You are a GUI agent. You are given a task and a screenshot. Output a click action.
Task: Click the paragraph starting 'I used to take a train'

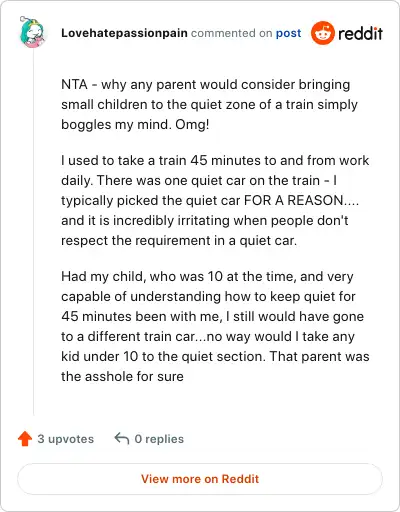click(x=215, y=200)
